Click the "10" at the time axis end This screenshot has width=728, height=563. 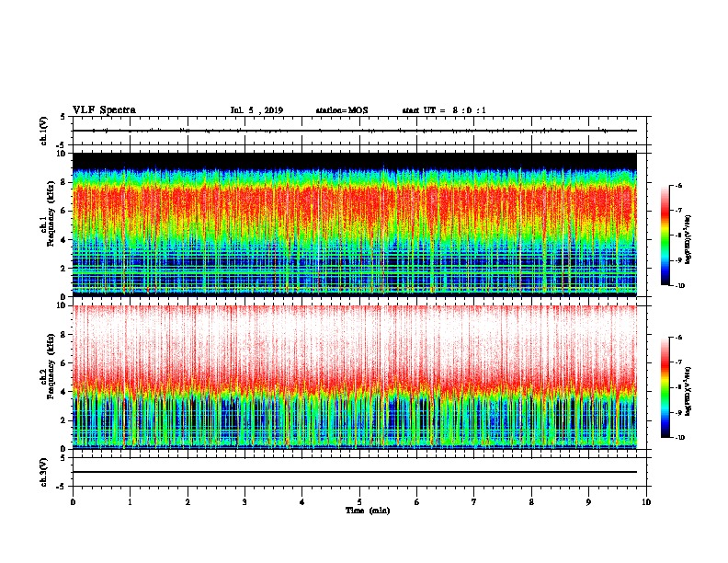coord(646,502)
